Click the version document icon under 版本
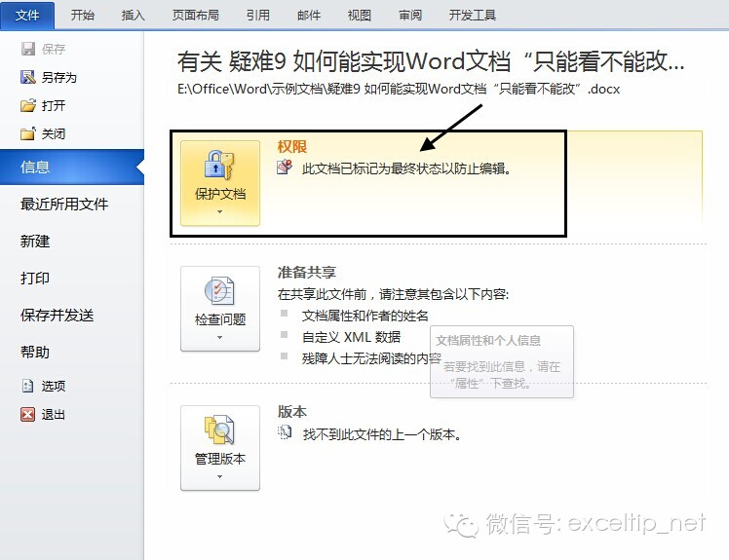The width and height of the screenshot is (729, 560). [x=285, y=432]
